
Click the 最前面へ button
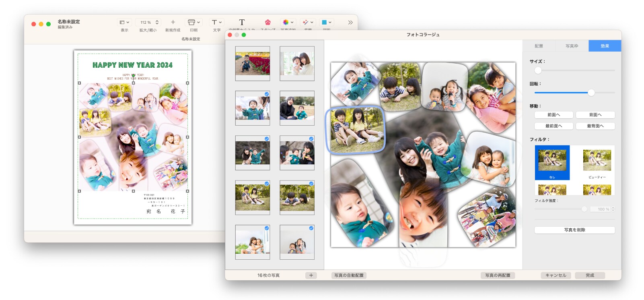(554, 126)
